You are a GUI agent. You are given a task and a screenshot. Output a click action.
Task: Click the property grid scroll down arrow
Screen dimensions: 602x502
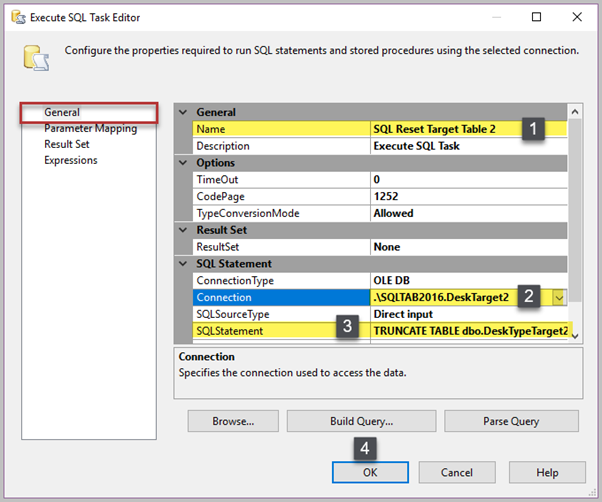[575, 336]
